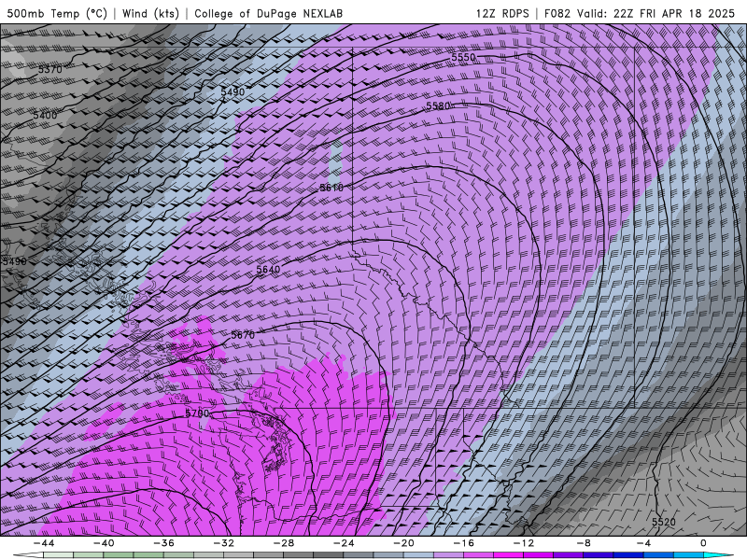Select the -32 colorbar tick label
The height and width of the screenshot is (560, 747).
(x=223, y=543)
